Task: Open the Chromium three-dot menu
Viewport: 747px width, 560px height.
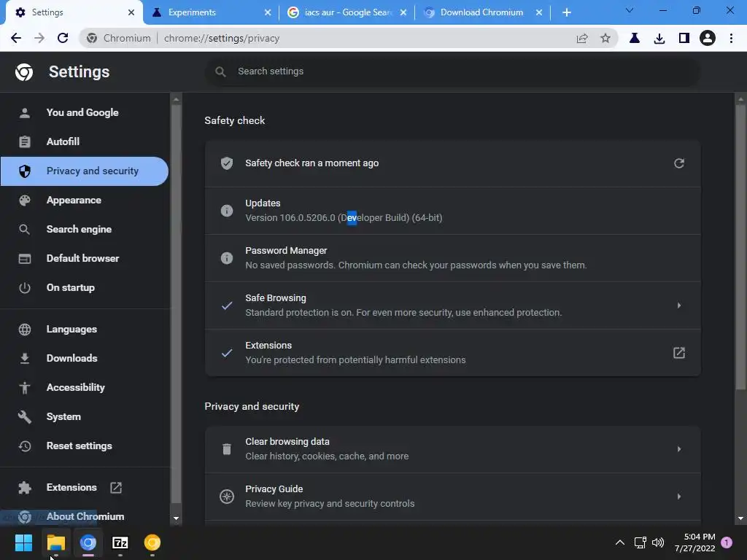Action: [x=731, y=38]
